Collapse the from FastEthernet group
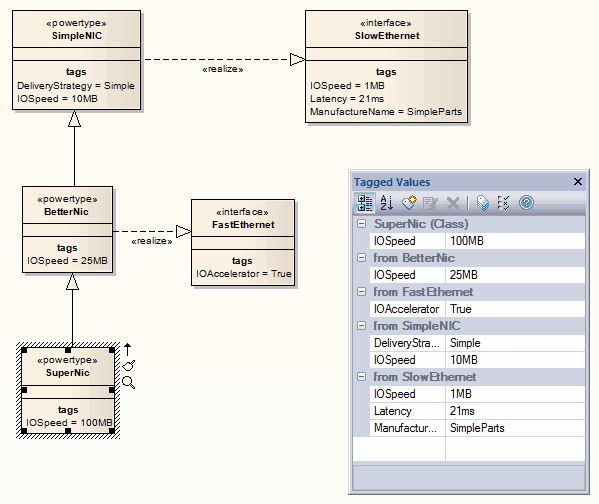This screenshot has width=599, height=504. pos(361,292)
